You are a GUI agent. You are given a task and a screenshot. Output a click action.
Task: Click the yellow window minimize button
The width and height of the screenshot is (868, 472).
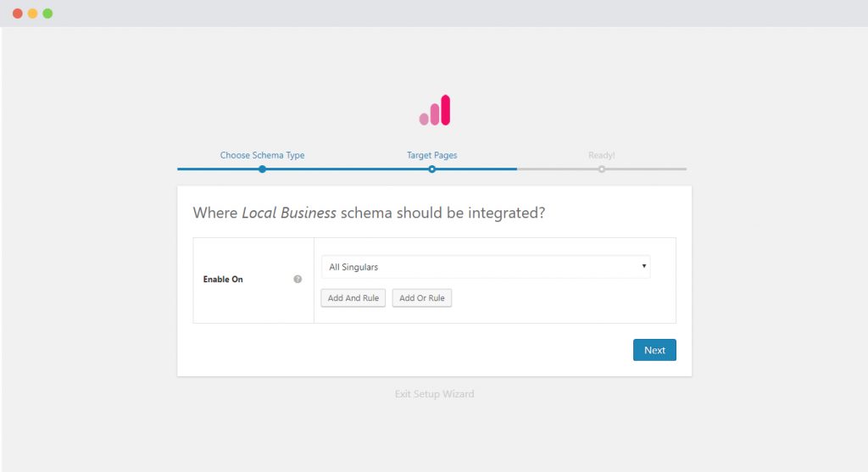pyautogui.click(x=32, y=14)
